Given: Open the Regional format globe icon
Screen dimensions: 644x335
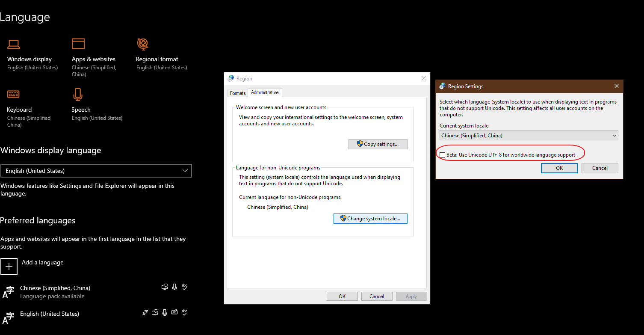Looking at the screenshot, I should click(142, 44).
